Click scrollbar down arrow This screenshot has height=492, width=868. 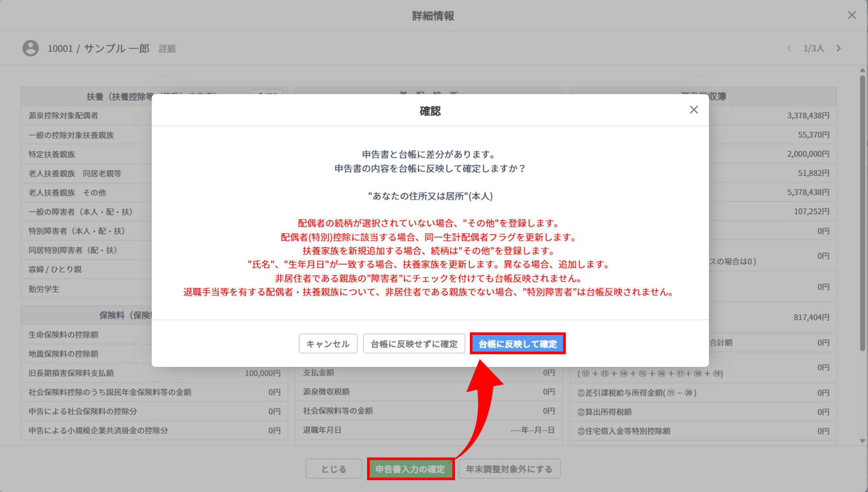click(862, 441)
